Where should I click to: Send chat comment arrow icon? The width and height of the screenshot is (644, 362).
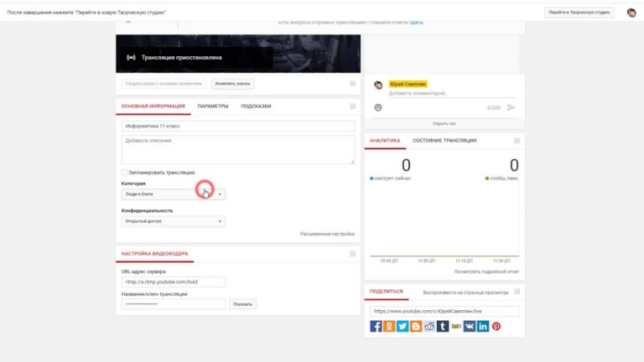(x=511, y=107)
